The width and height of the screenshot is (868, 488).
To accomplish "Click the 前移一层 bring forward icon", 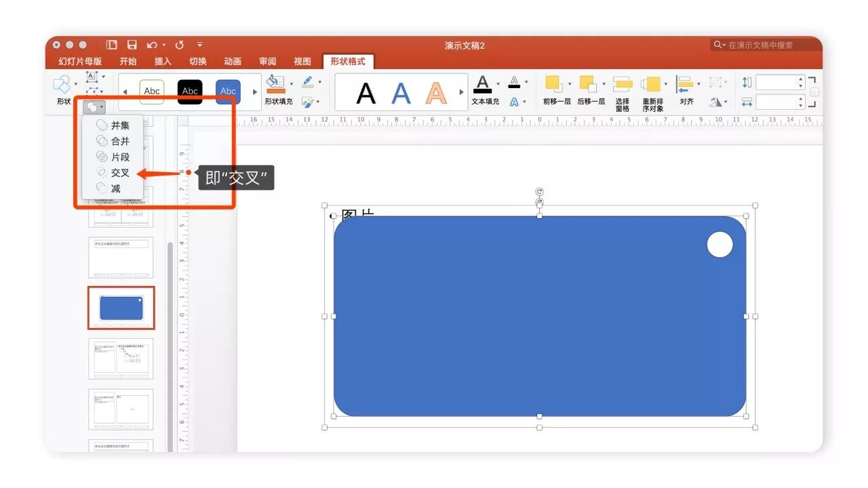I will pos(554,84).
